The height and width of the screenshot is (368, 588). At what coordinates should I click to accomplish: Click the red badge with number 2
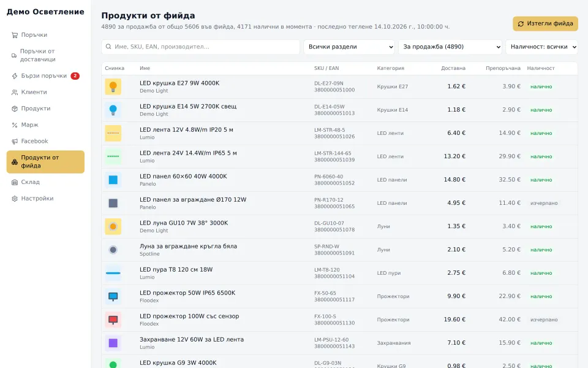[75, 76]
